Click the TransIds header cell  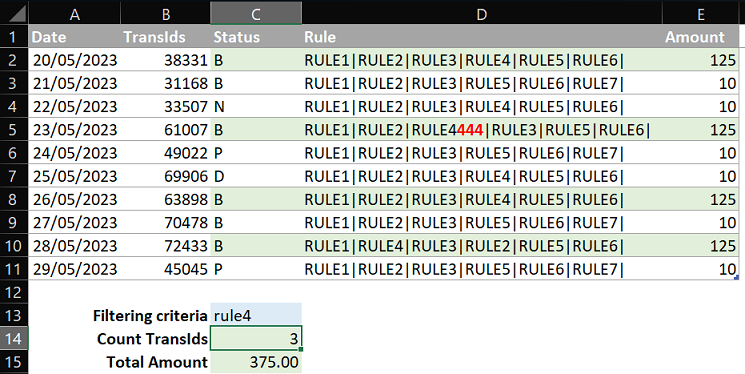165,37
